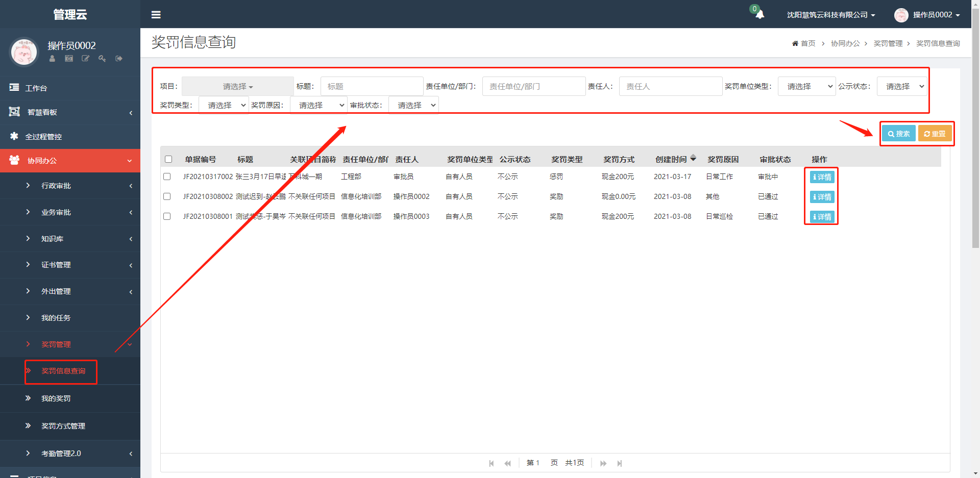Viewport: 980px width, 478px height.
Task: Toggle the hamburger sidebar menu icon
Action: tap(156, 15)
